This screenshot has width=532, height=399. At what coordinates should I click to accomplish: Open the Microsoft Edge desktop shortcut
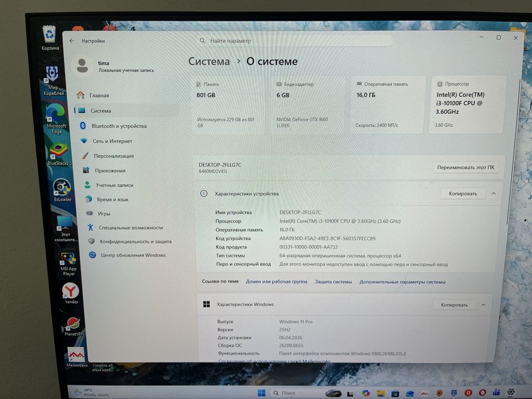click(56, 119)
